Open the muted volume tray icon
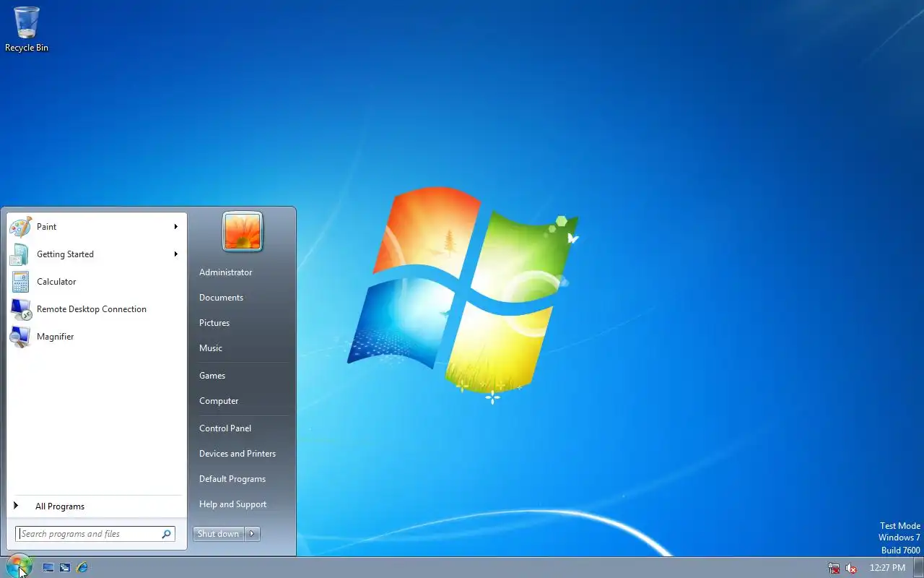 tap(851, 569)
